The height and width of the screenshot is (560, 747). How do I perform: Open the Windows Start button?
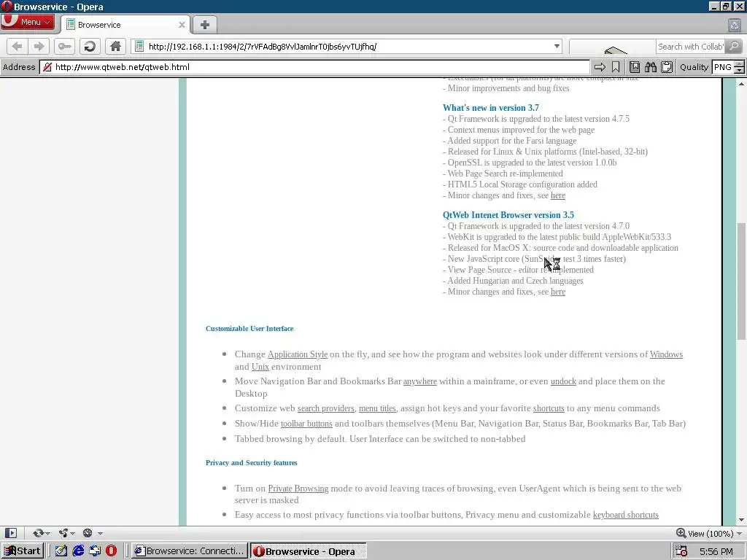pos(23,551)
